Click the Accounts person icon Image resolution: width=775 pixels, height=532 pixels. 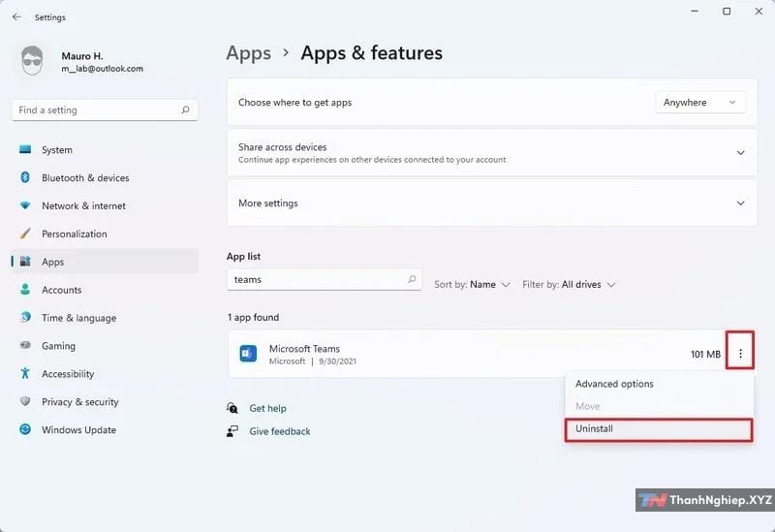pyautogui.click(x=25, y=289)
